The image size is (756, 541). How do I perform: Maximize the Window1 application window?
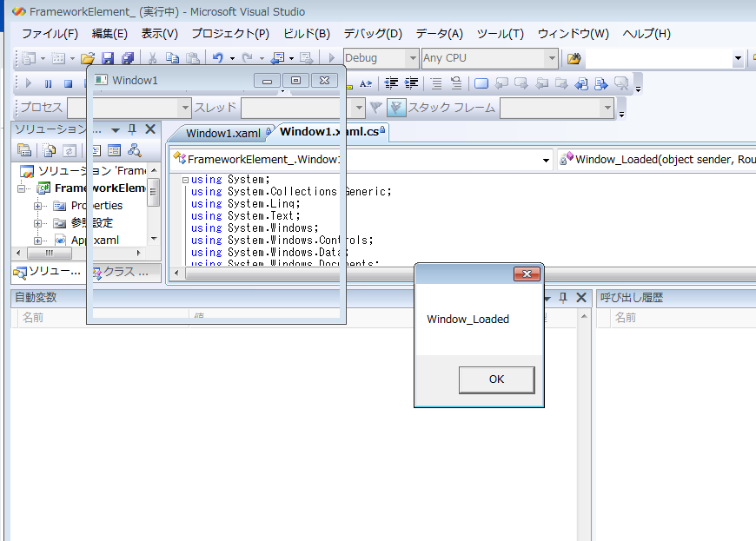click(x=295, y=81)
